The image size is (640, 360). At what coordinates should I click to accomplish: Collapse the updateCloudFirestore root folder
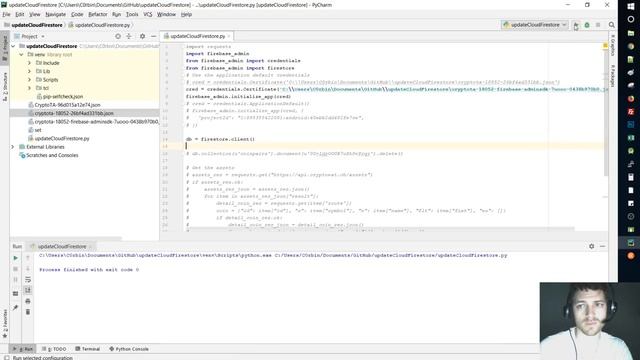13,46
